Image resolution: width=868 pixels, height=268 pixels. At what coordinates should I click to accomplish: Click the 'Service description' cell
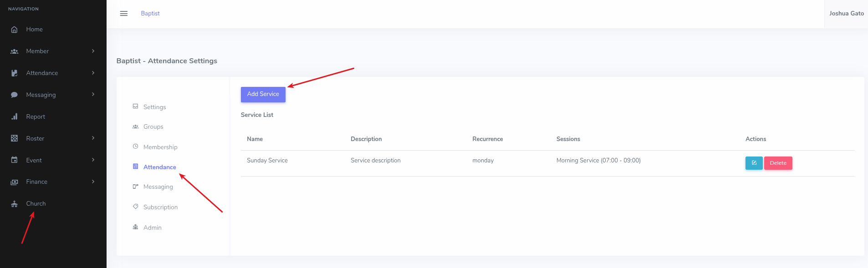tap(376, 161)
